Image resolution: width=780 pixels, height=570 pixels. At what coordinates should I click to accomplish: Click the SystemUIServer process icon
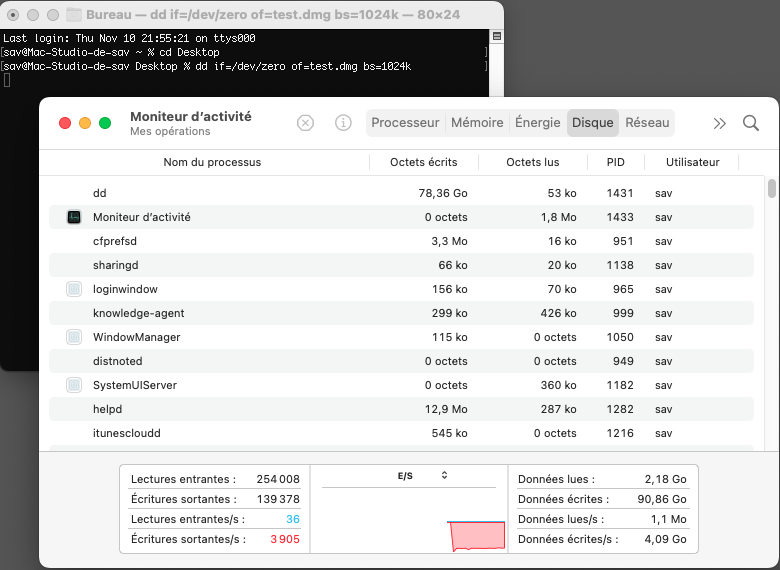(x=74, y=385)
